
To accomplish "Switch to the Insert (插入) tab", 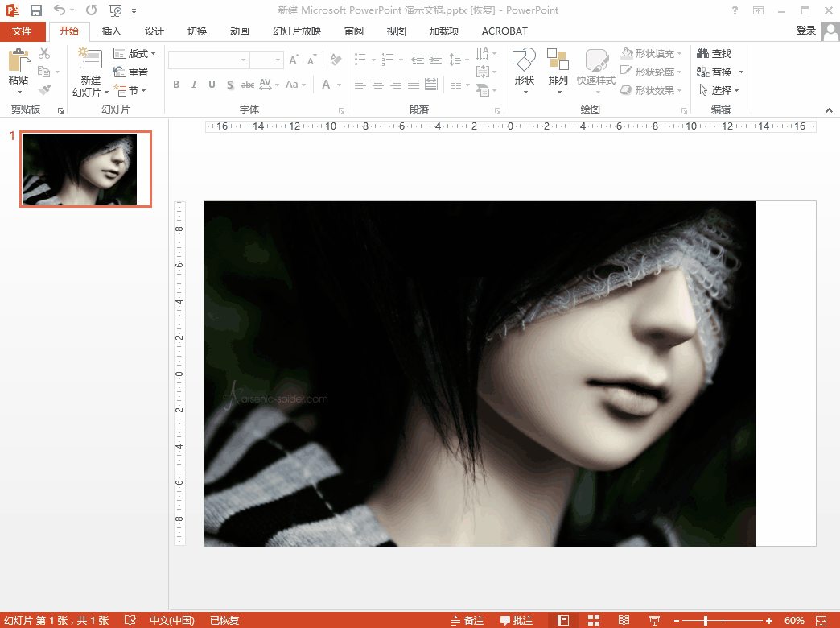I will click(x=111, y=31).
